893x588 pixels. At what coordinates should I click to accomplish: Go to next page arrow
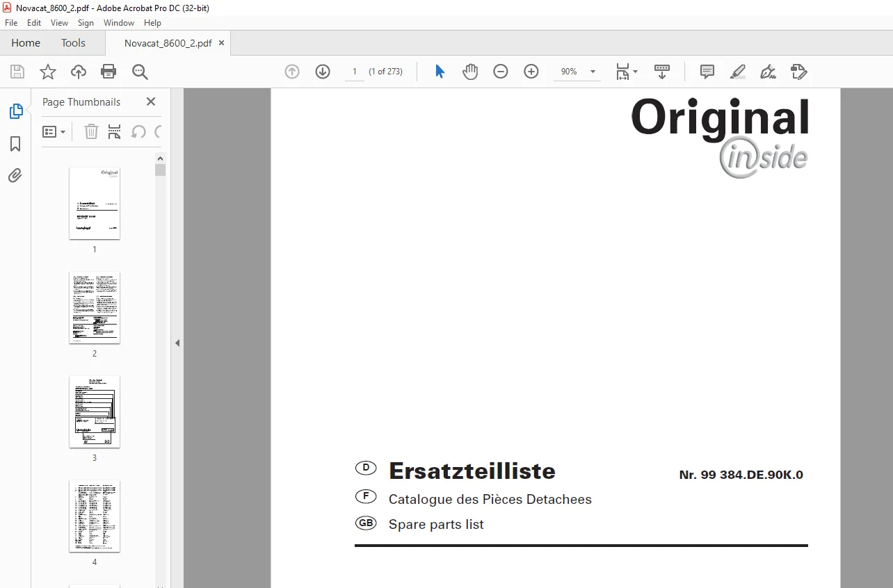click(323, 72)
